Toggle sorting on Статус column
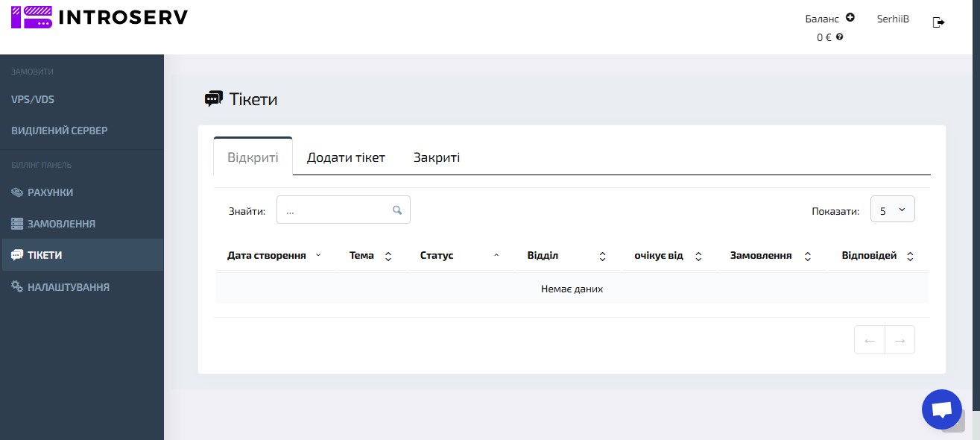The height and width of the screenshot is (440, 980). coord(496,256)
